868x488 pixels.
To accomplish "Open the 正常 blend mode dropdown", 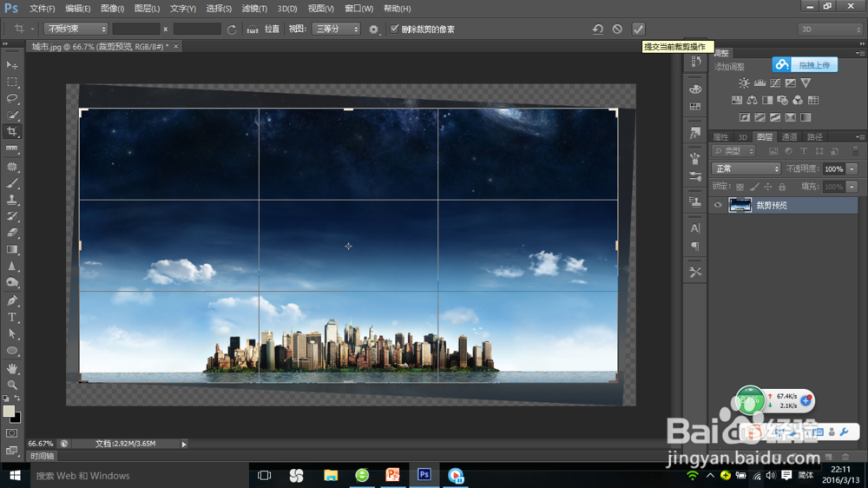I will pyautogui.click(x=746, y=168).
